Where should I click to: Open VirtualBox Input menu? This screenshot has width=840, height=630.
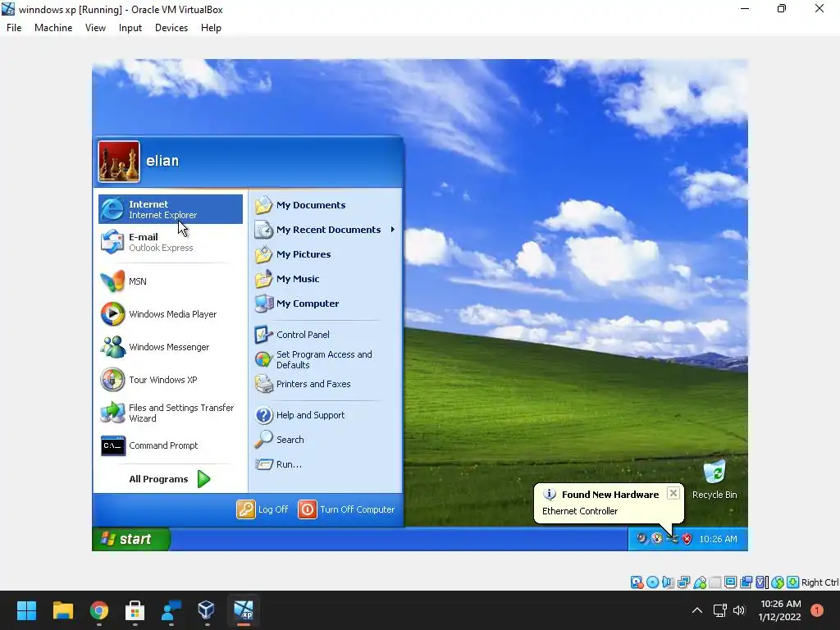click(x=130, y=28)
